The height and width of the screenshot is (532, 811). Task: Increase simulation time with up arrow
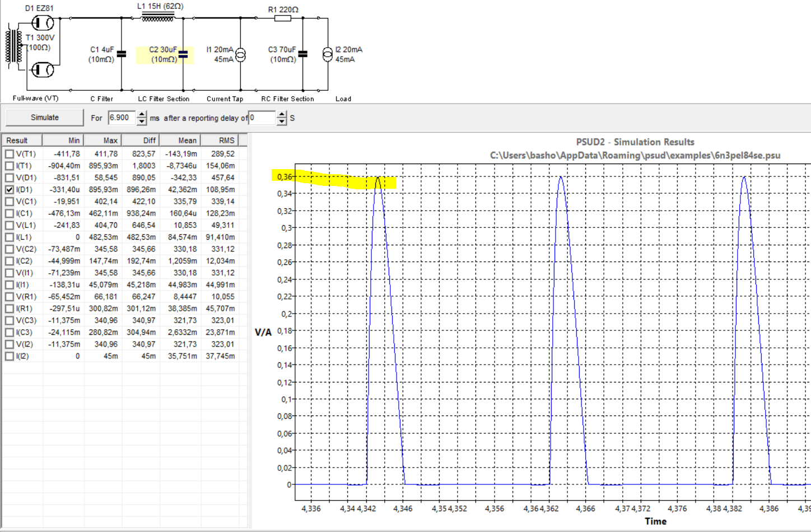[x=142, y=114]
